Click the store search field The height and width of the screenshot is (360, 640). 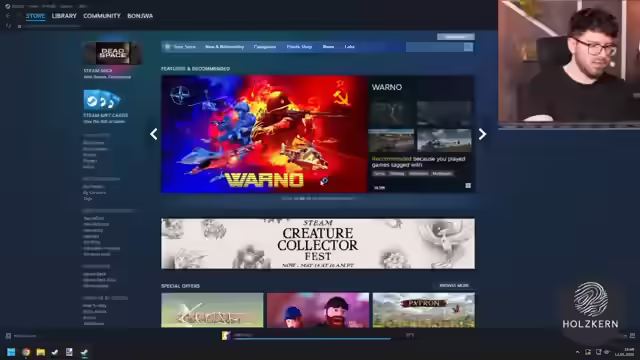[435, 47]
